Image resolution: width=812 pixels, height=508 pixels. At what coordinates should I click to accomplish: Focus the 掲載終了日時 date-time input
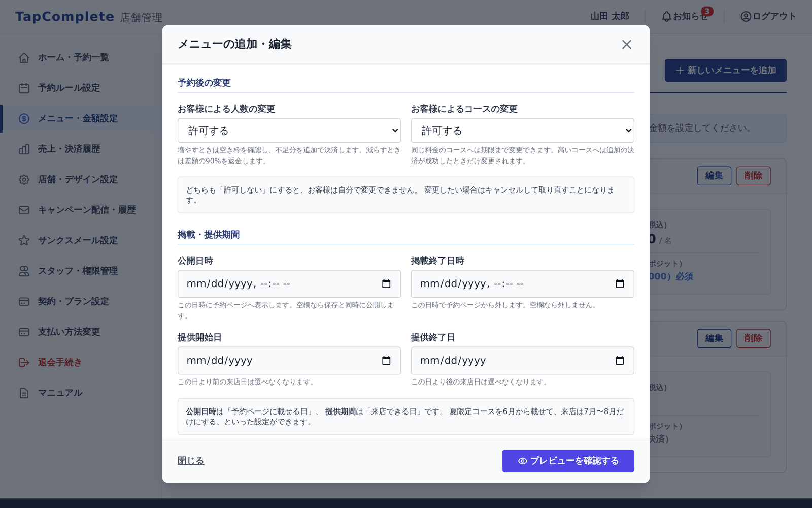pyautogui.click(x=523, y=284)
